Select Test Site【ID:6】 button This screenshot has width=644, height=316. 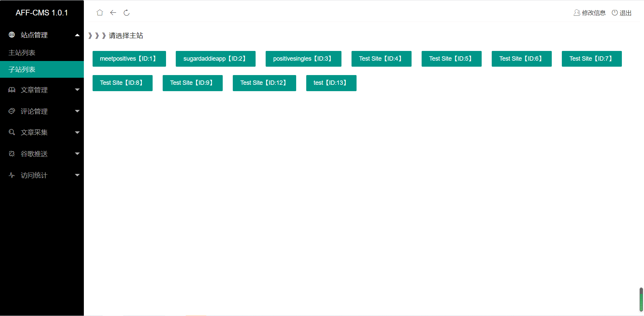coord(522,59)
